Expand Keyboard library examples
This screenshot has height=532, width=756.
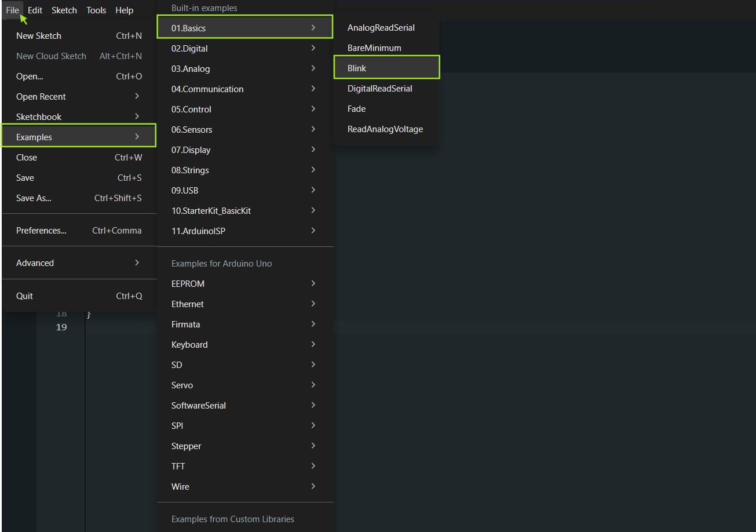(245, 345)
